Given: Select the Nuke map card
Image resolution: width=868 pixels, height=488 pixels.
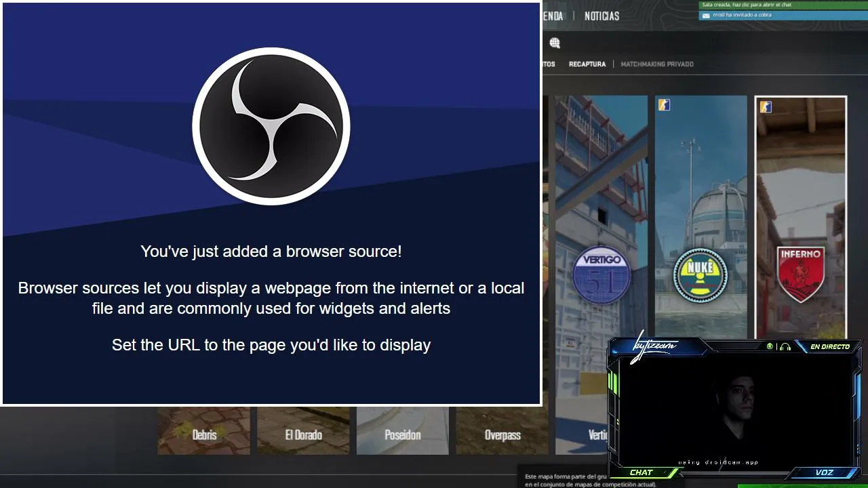Looking at the screenshot, I should (x=701, y=217).
